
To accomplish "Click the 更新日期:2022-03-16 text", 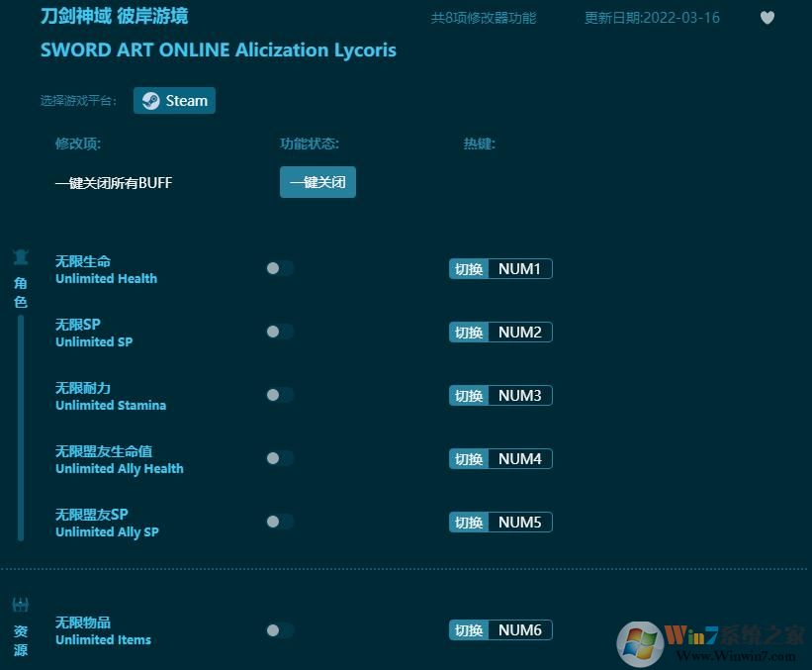I will [652, 18].
